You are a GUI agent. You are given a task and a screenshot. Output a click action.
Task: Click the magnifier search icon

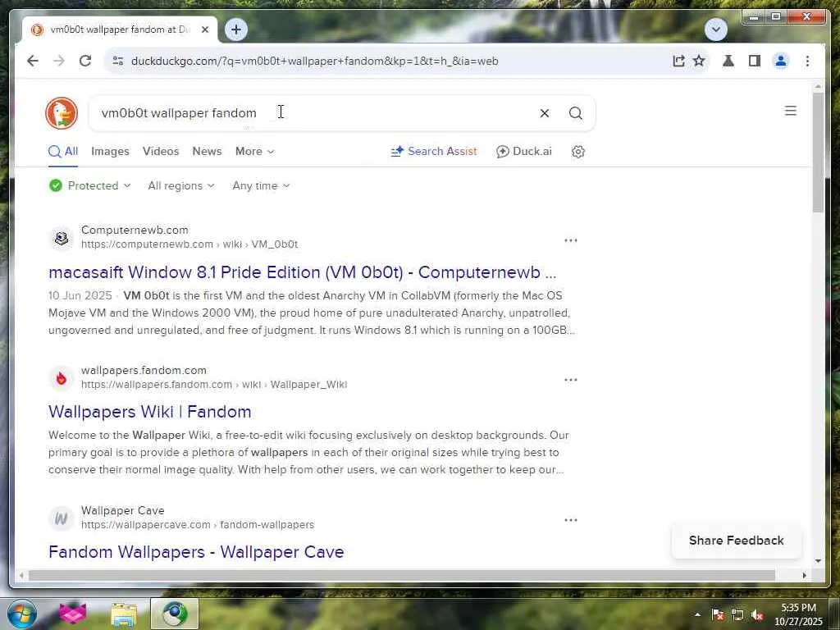576,113
